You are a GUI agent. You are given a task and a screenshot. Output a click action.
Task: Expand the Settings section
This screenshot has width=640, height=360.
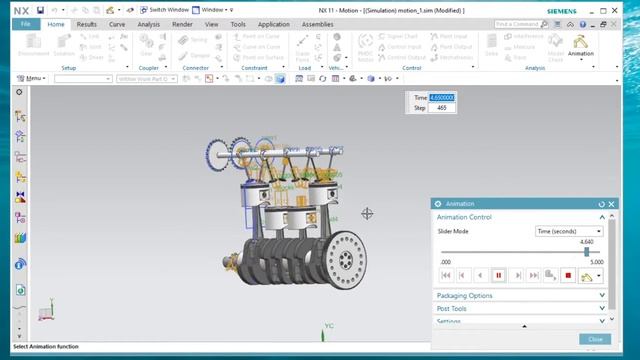coord(602,321)
